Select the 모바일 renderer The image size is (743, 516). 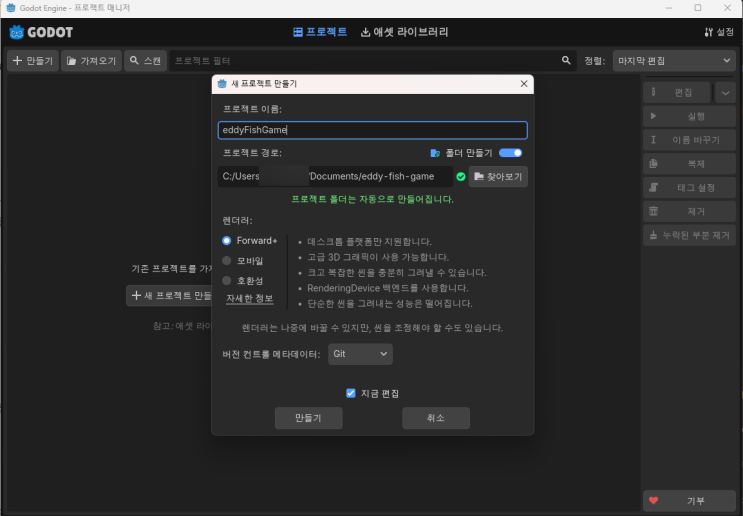pyautogui.click(x=243, y=261)
